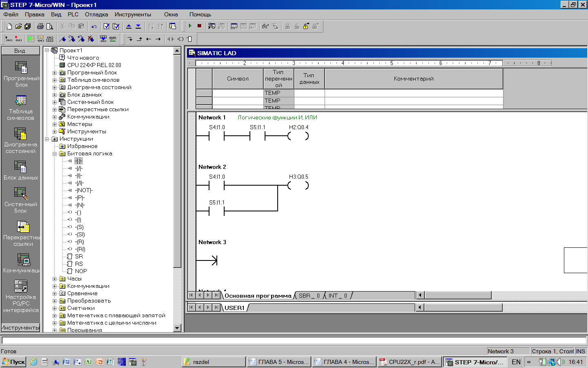The image size is (588, 368).
Task: Click the Download to PLC down-arrow icon
Action: point(138,26)
